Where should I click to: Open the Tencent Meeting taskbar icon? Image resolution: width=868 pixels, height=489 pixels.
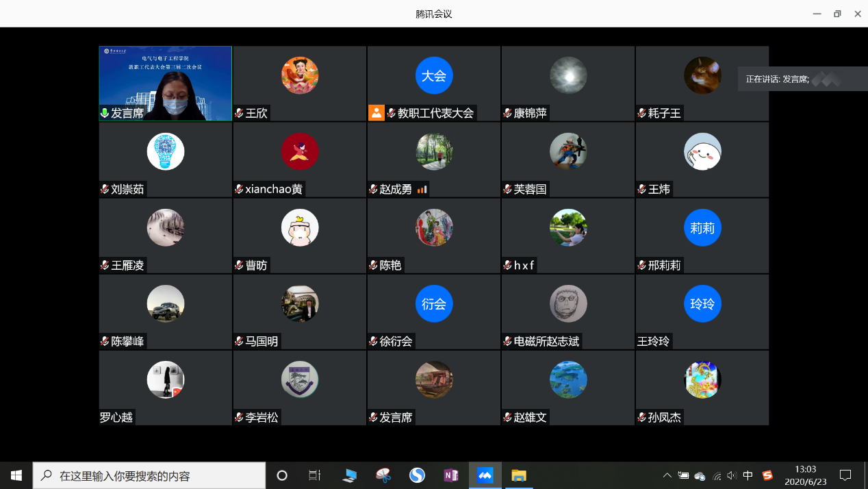[485, 475]
